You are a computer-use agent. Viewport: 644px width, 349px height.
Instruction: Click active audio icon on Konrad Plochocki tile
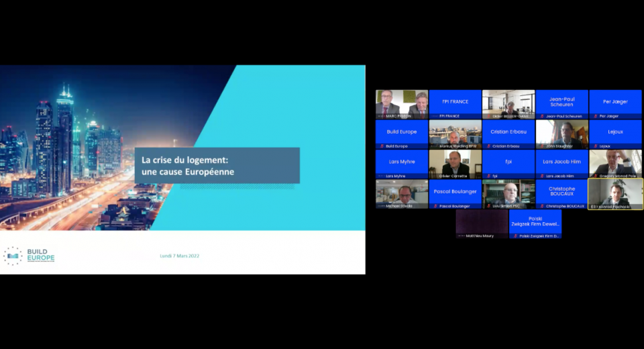click(594, 207)
